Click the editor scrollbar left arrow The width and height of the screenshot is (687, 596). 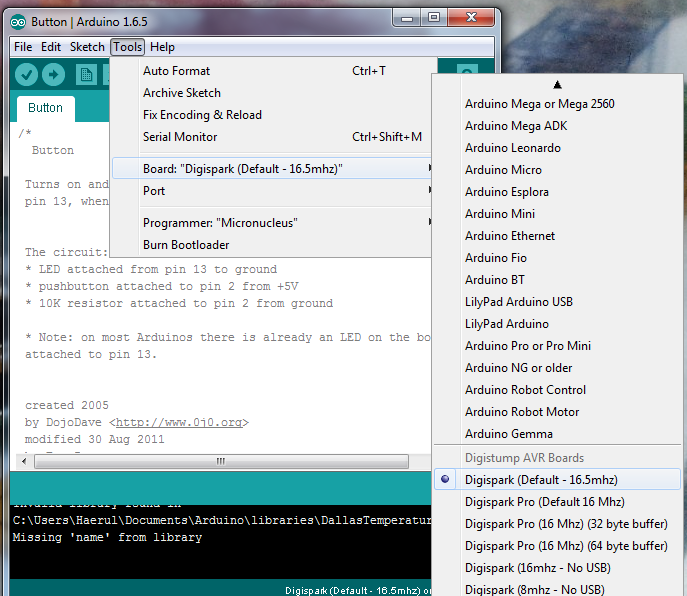point(24,461)
